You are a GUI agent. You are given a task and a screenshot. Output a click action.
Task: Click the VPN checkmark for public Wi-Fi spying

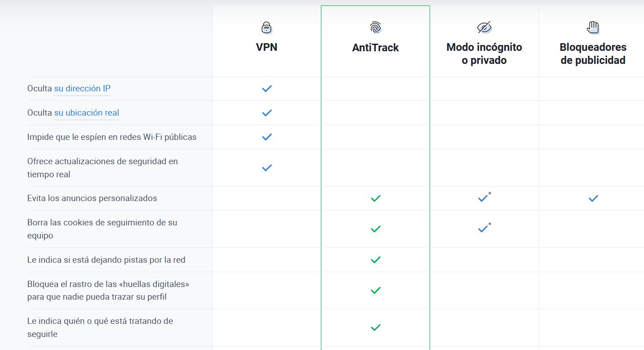[x=266, y=137]
